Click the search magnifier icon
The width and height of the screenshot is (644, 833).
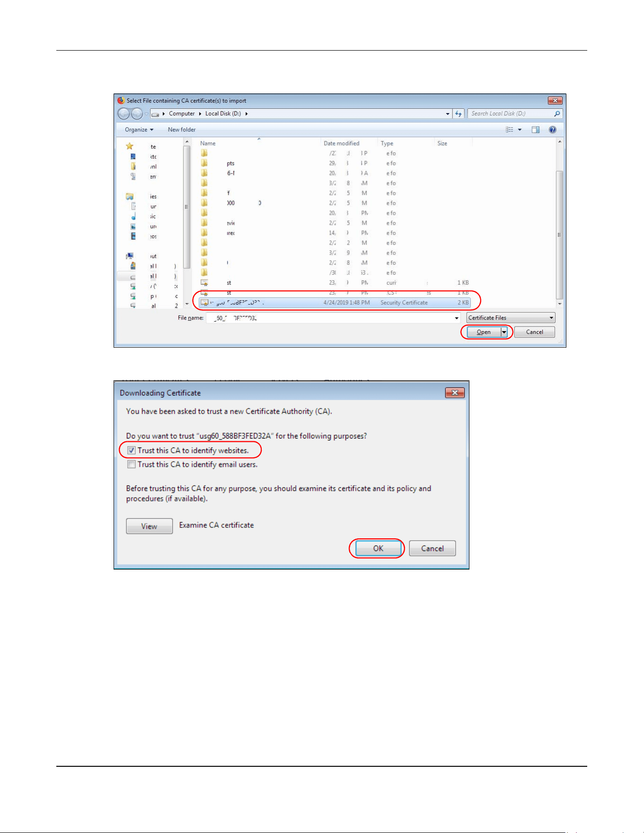(x=557, y=114)
